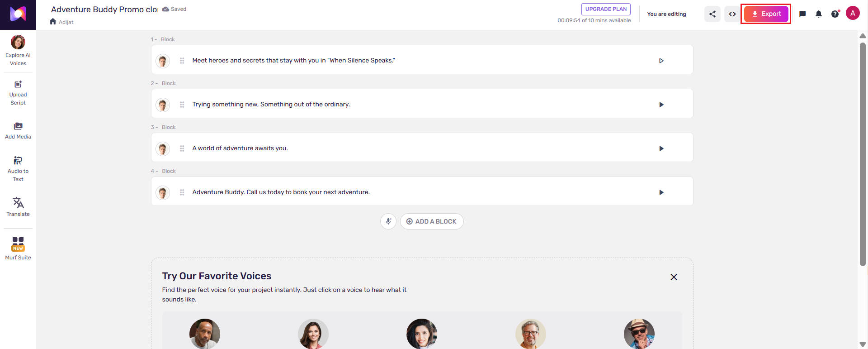Screen dimensions: 868x349
Task: Select the bald bearded man voice thumbnail
Action: click(205, 334)
